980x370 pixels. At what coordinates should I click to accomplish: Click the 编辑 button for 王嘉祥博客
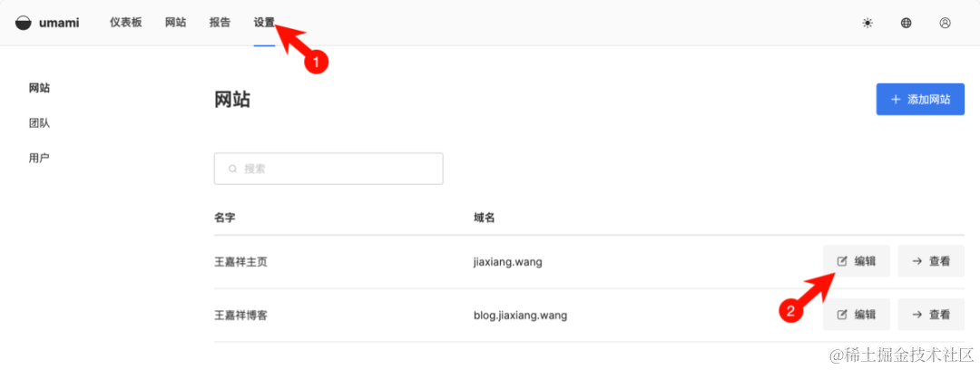857,315
